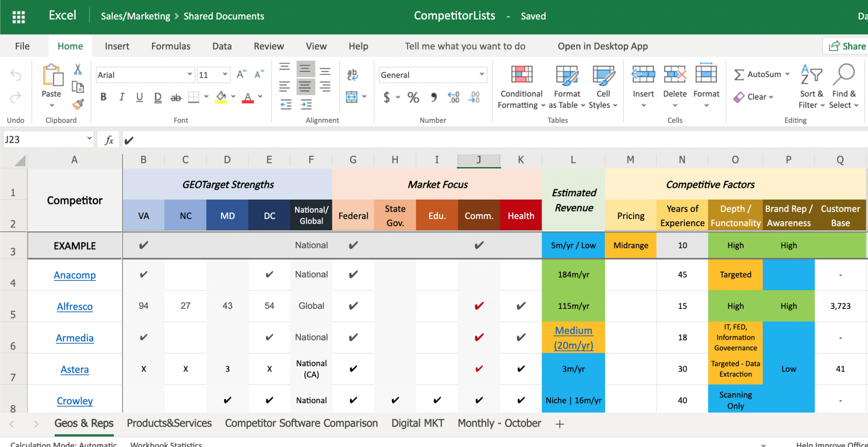Open the app launcher waffle icon

pos(19,17)
